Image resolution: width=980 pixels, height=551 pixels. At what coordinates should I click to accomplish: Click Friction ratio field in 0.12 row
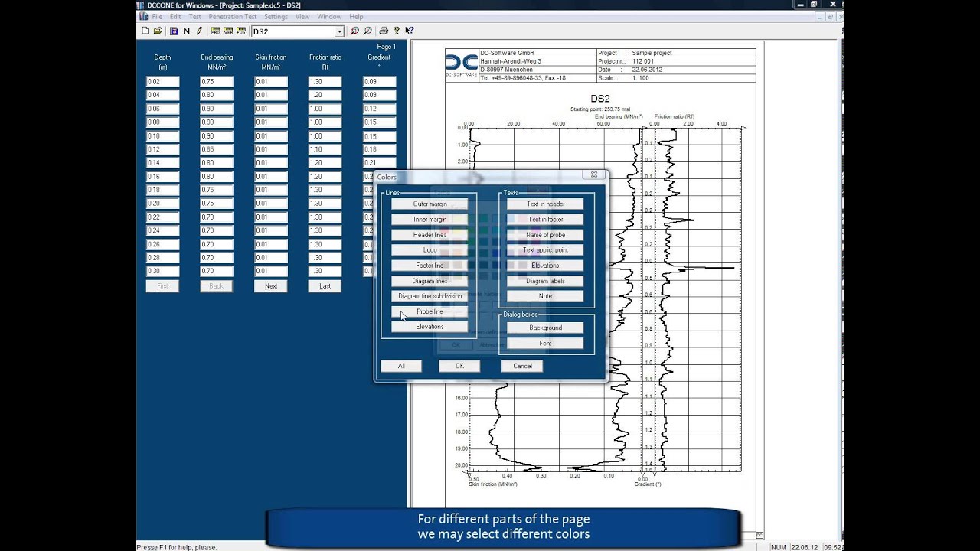click(325, 150)
